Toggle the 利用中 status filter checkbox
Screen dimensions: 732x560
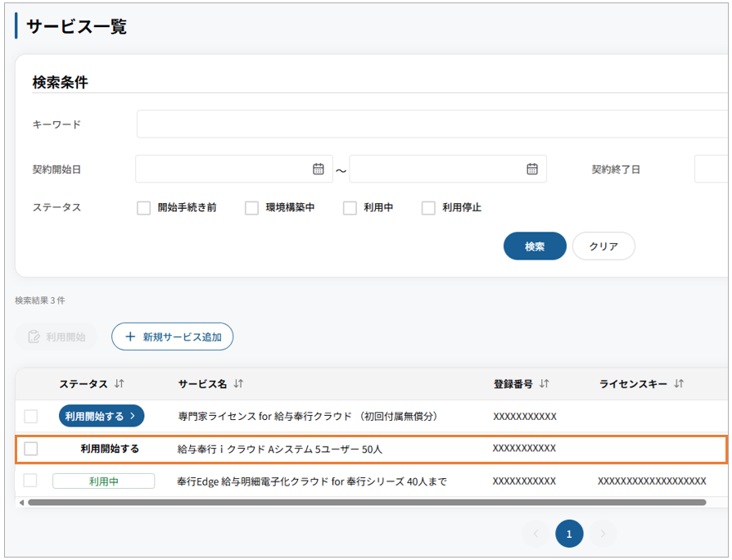(350, 208)
